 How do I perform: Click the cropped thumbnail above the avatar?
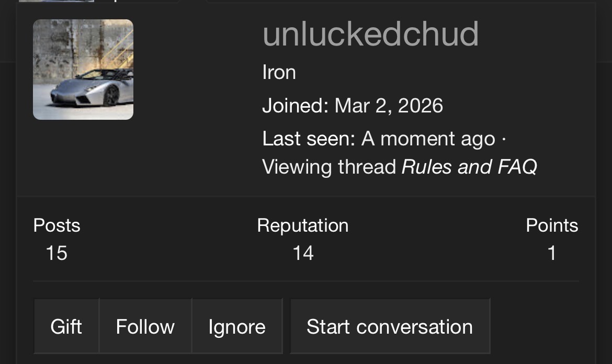click(56, 1)
